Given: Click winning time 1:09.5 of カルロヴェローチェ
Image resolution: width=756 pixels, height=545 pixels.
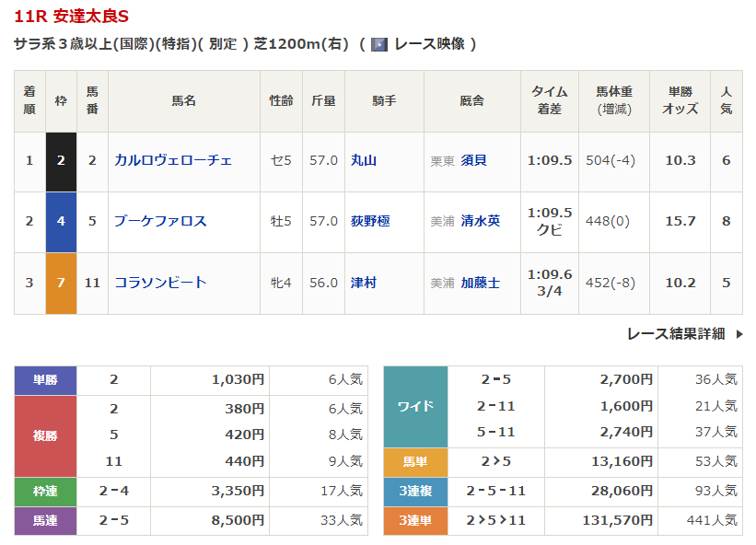Looking at the screenshot, I should coord(550,160).
